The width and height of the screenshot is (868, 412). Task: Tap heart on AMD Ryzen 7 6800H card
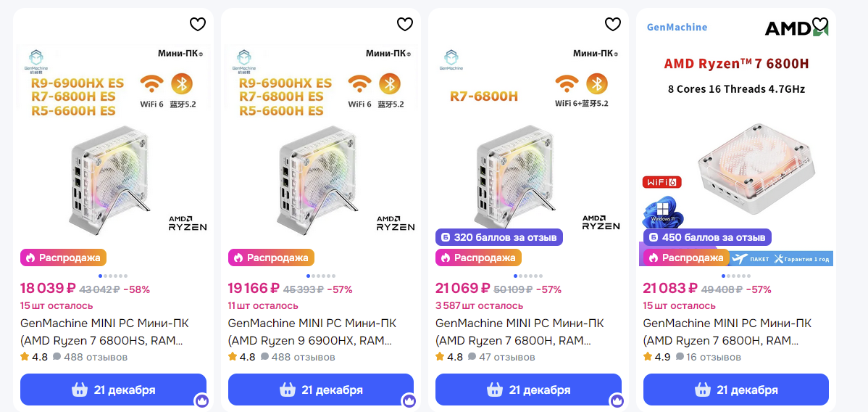click(820, 25)
